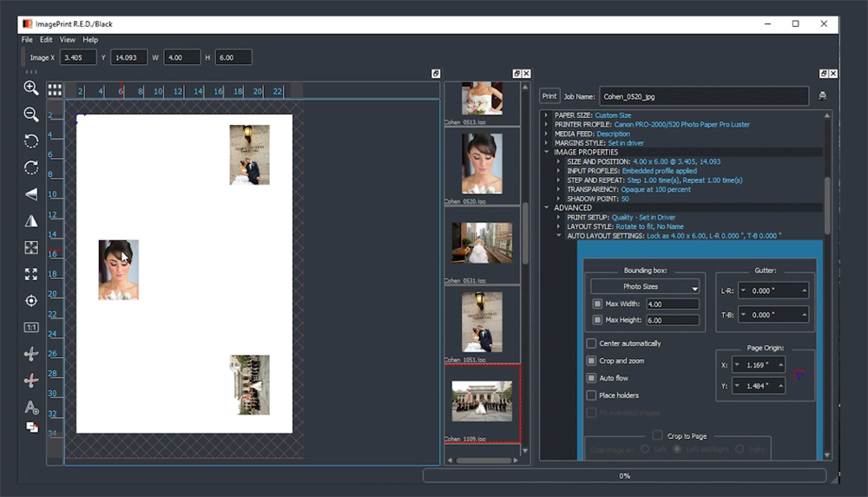
Task: Click the Print button
Action: click(x=549, y=96)
